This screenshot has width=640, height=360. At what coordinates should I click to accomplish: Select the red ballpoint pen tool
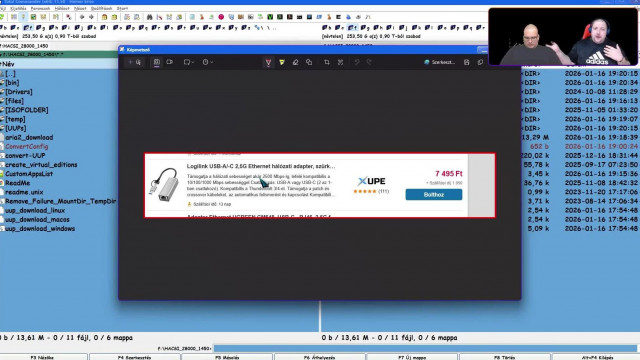click(x=268, y=62)
